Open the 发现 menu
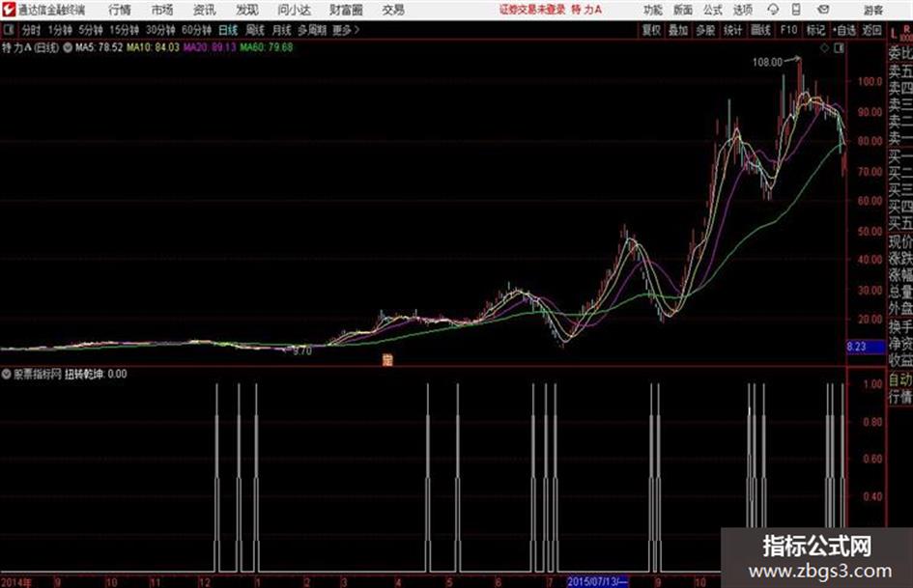913x588 pixels. (x=247, y=10)
